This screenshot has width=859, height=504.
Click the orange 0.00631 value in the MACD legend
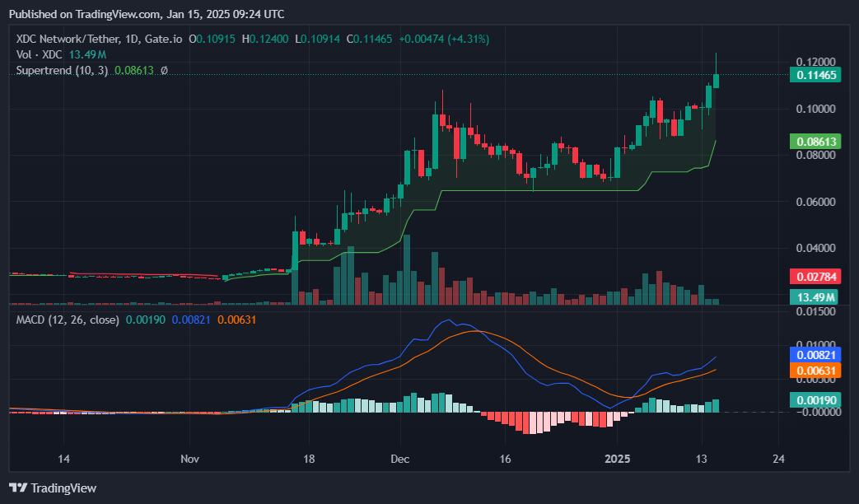[x=236, y=320]
